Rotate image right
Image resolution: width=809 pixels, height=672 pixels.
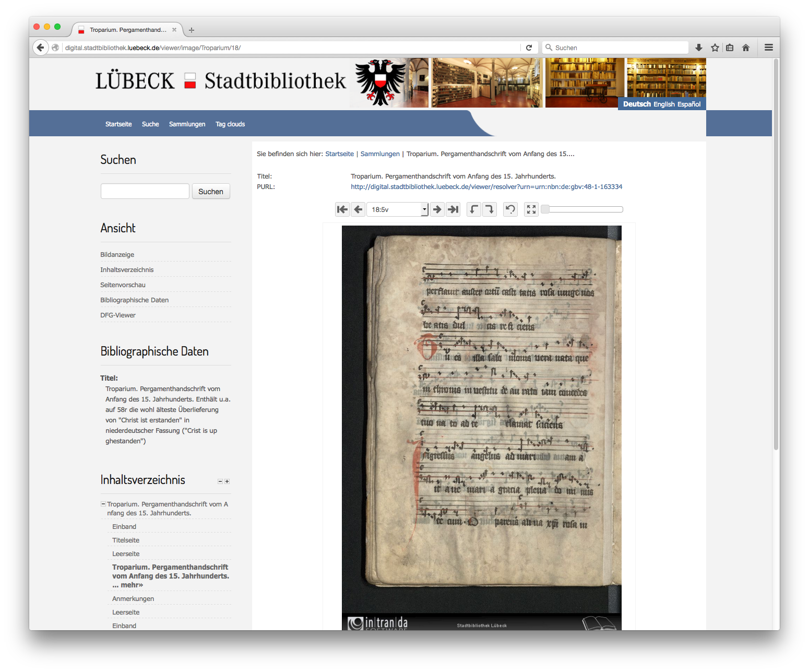490,209
